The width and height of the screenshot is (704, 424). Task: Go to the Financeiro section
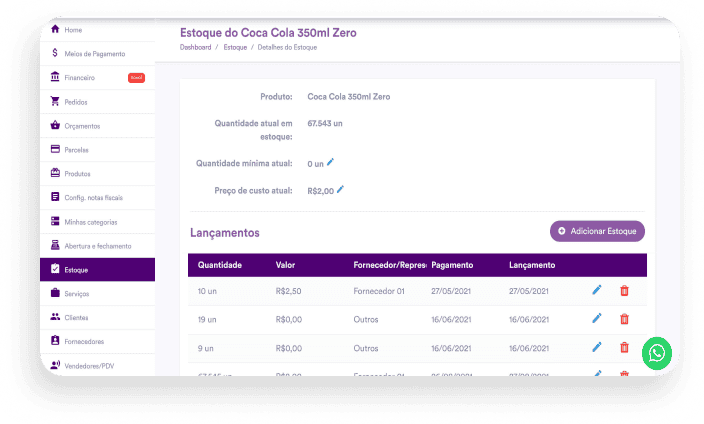point(97,78)
